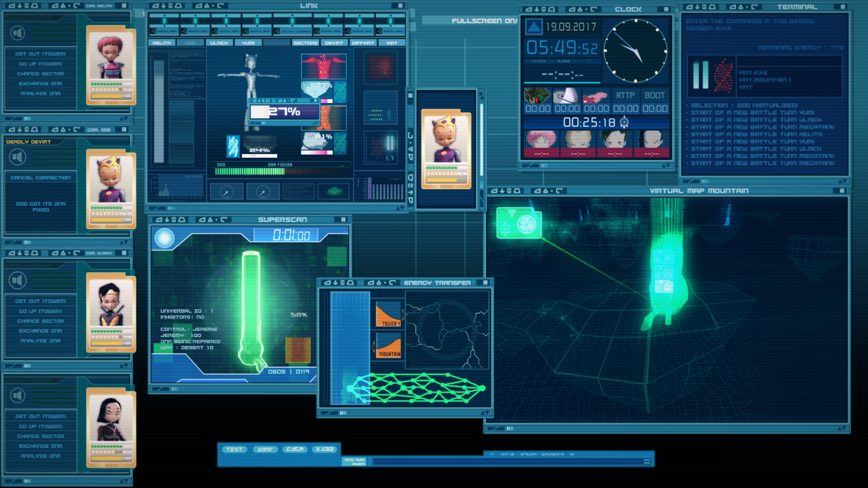
Task: Open the DIFFVIRT tab in Link
Action: click(x=363, y=43)
